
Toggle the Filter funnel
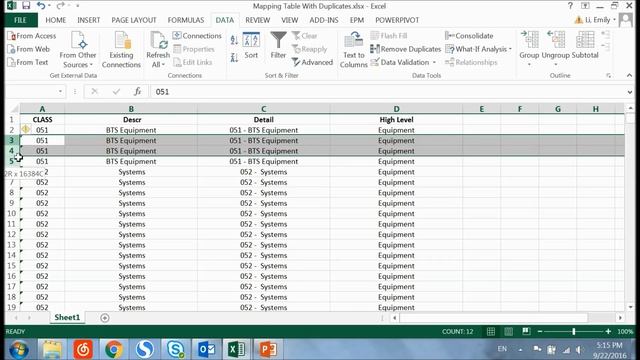tap(278, 46)
